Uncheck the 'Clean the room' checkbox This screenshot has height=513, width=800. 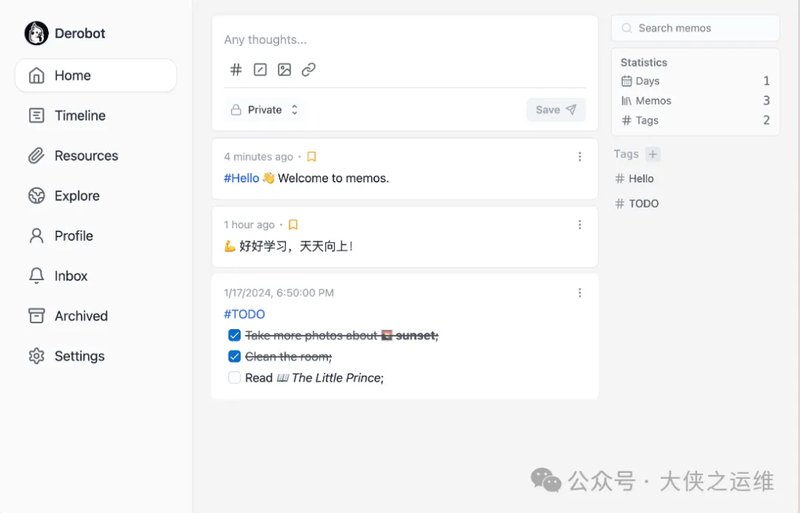coord(235,357)
